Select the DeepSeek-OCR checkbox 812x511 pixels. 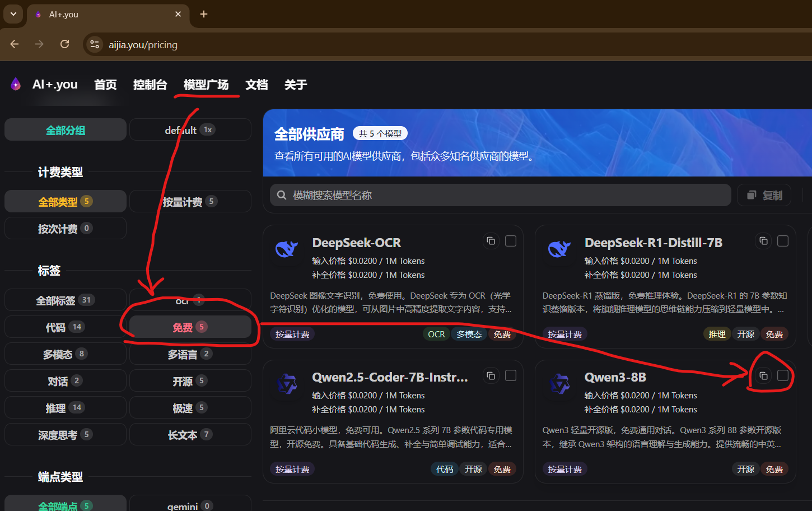coord(511,241)
